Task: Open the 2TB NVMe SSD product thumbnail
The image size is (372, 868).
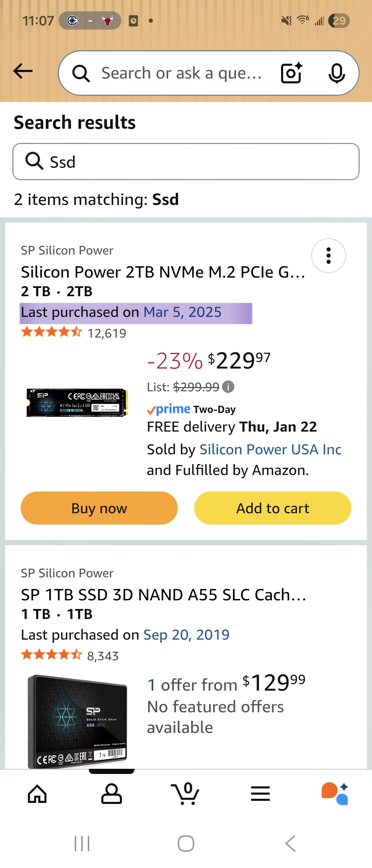Action: point(77,403)
